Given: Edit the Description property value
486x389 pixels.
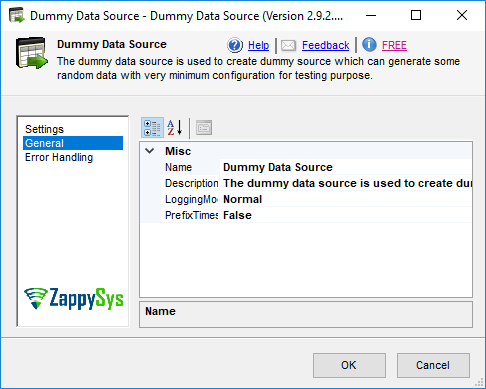Looking at the screenshot, I should tap(346, 183).
